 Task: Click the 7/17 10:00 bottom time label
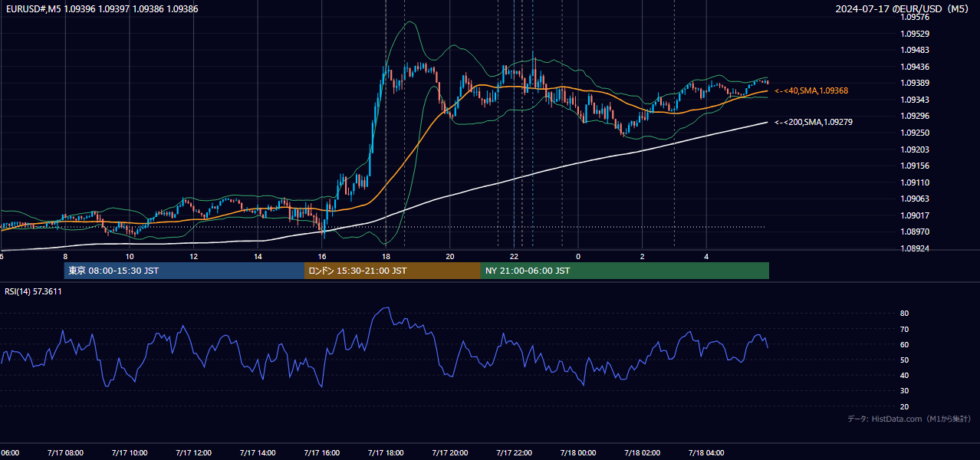point(130,453)
